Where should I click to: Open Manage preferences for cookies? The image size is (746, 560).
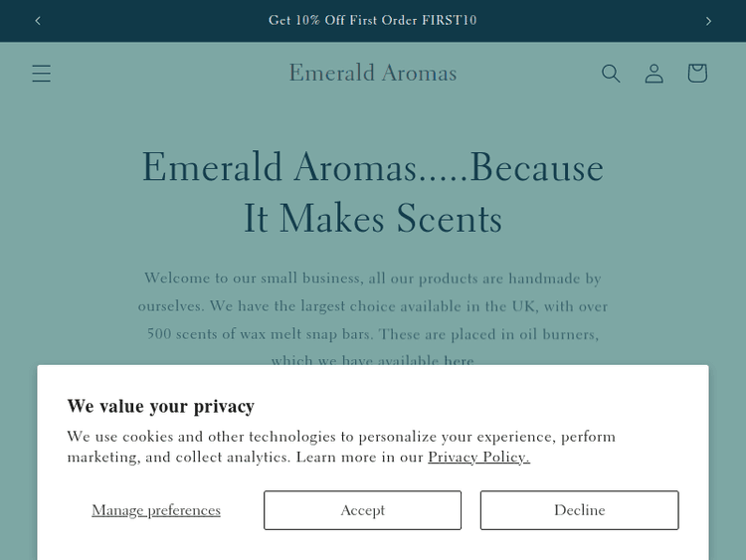[x=156, y=510]
